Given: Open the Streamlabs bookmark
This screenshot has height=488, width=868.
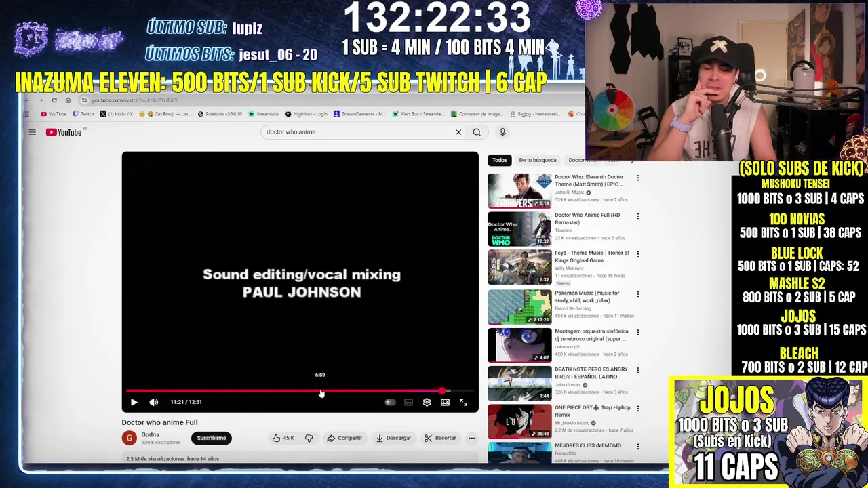Looking at the screenshot, I should (264, 114).
